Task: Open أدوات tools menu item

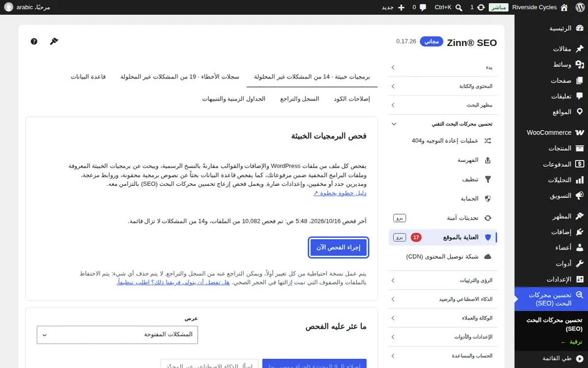Action: pyautogui.click(x=551, y=264)
